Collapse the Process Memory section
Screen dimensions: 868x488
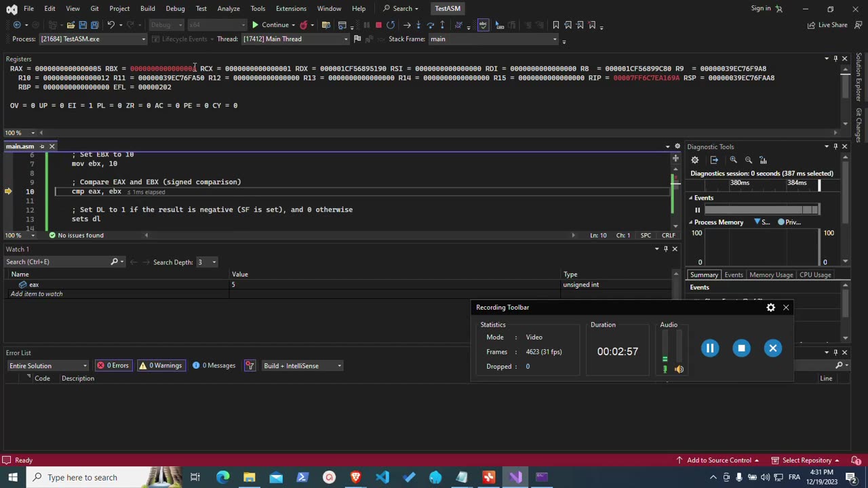tap(690, 222)
